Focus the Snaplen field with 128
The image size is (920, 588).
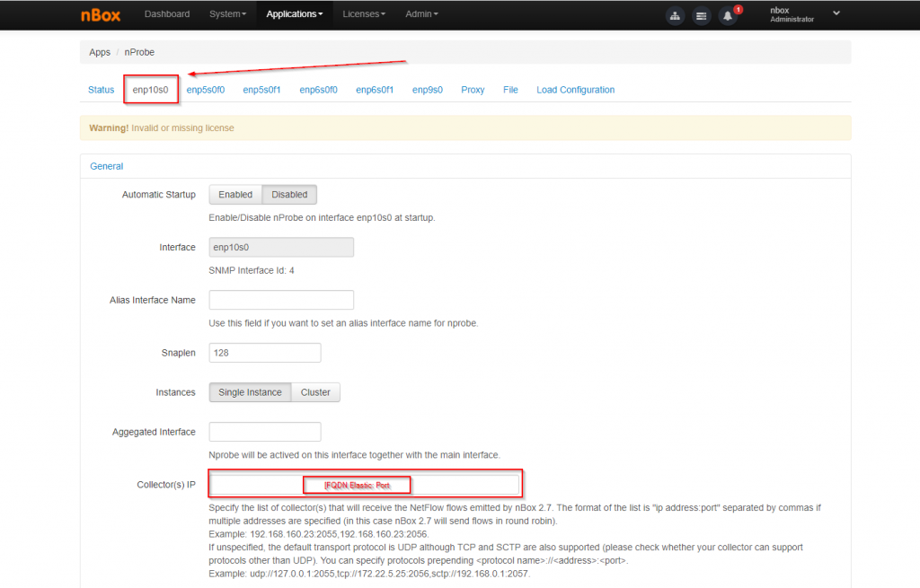[265, 353]
